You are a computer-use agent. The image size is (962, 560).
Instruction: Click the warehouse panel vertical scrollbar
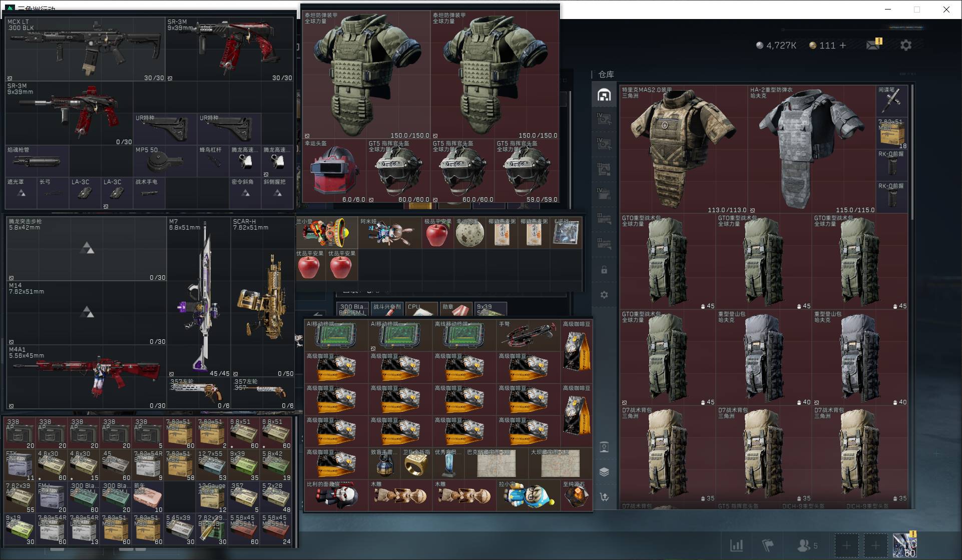pyautogui.click(x=912, y=152)
